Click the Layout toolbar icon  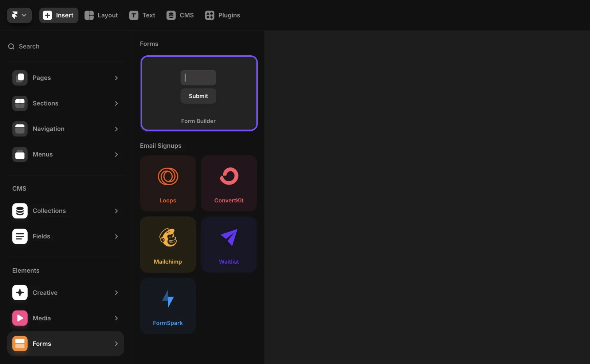(89, 15)
